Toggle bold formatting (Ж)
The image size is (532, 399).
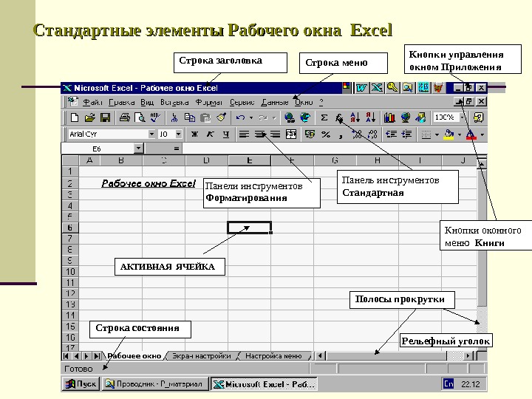tap(194, 134)
